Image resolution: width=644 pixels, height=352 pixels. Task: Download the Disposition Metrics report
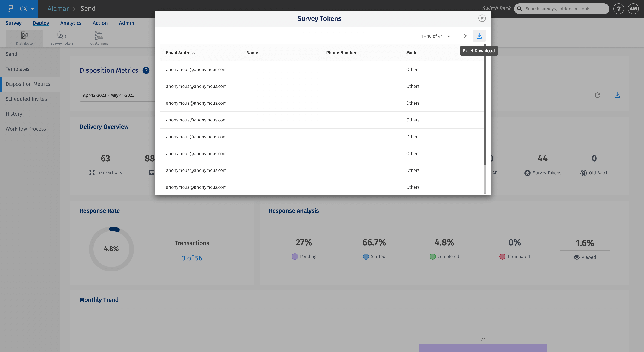pyautogui.click(x=617, y=95)
